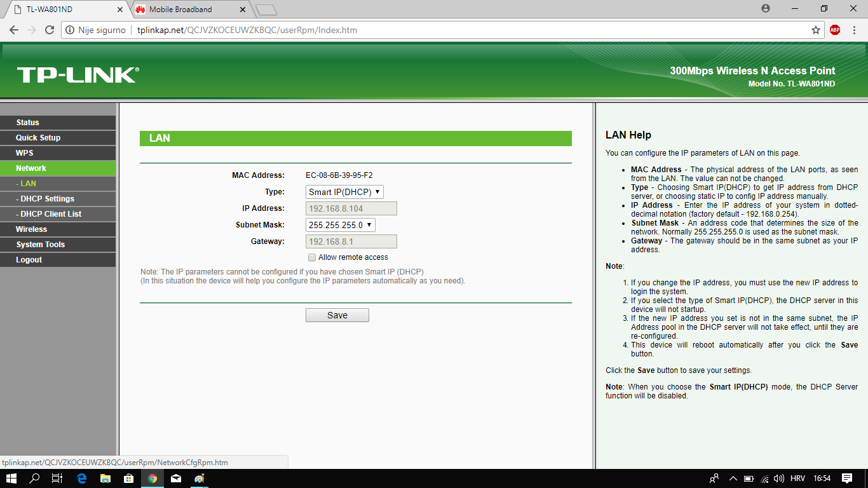This screenshot has height=488, width=868.
Task: Bookmark this page with star icon
Action: pos(816,30)
